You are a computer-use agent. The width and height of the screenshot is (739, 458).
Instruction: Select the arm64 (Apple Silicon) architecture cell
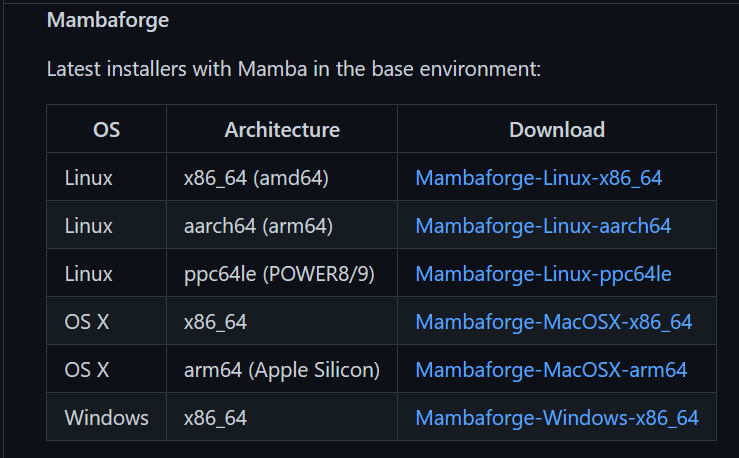(x=282, y=370)
